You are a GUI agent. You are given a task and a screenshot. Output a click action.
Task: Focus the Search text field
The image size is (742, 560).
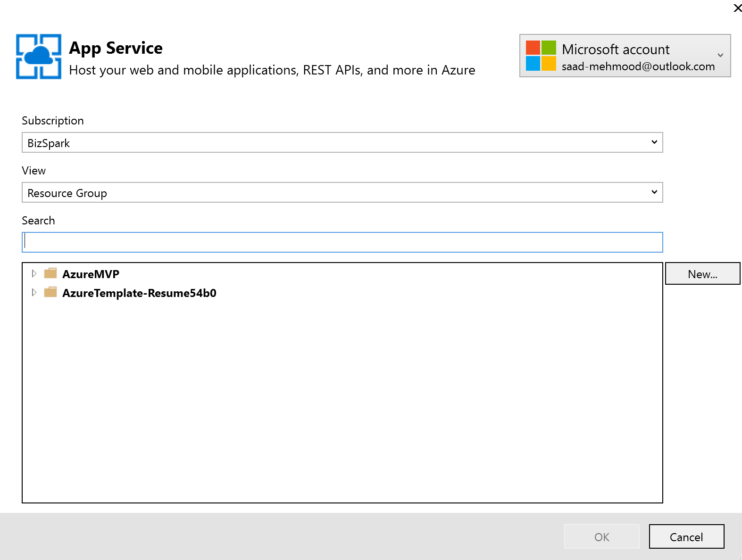[342, 242]
